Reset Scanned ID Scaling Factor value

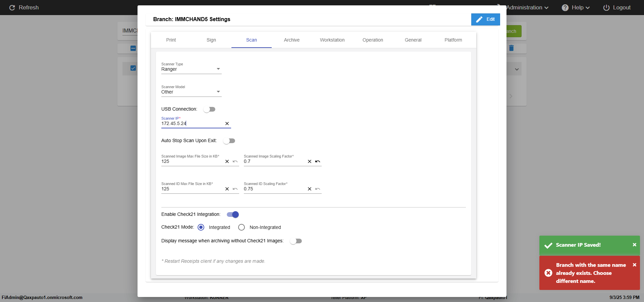318,189
